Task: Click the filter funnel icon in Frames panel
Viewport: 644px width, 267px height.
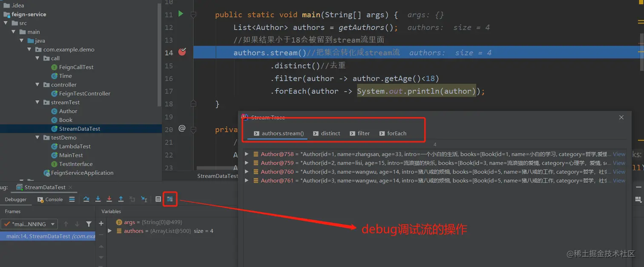Action: [89, 224]
